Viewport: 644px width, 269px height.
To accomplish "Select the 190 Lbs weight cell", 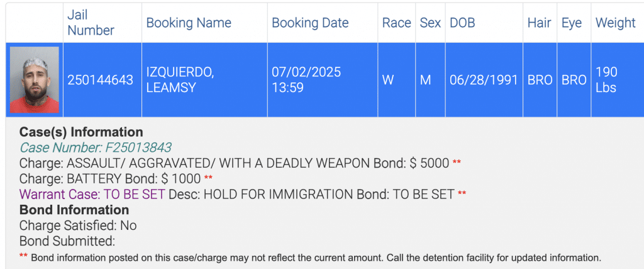I will [x=607, y=80].
